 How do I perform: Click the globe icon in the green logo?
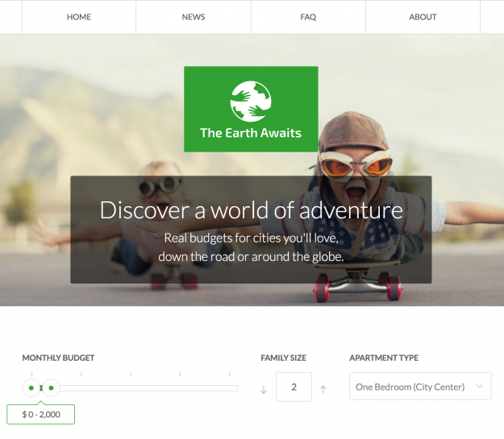[250, 101]
